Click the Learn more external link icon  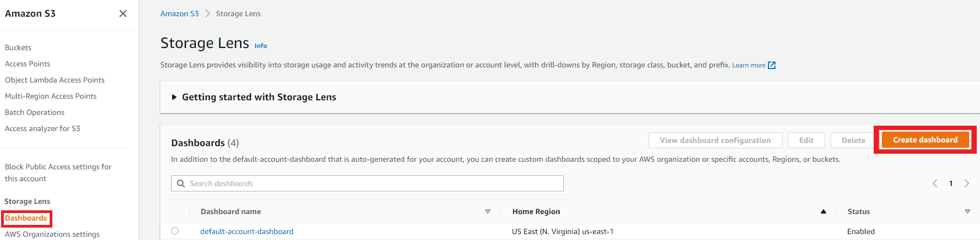coord(772,65)
